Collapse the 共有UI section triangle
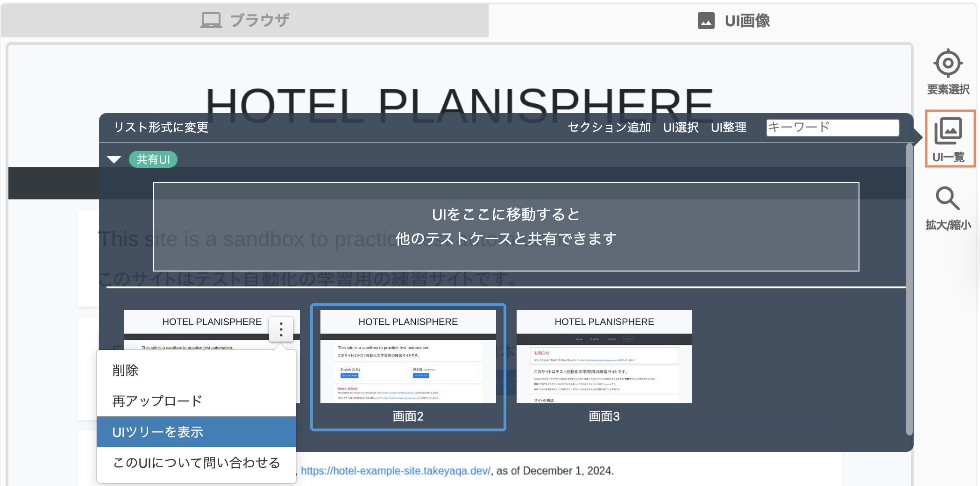Viewport: 980px width, 486px height. point(114,159)
